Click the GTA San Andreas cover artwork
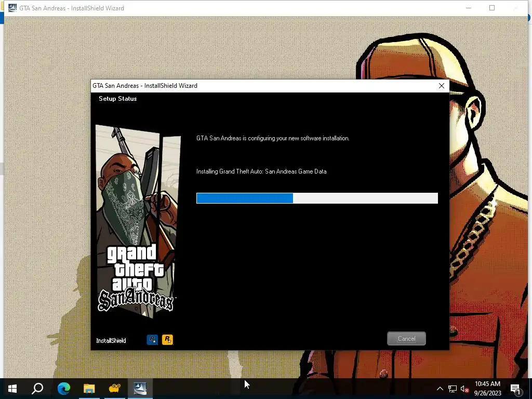532x399 pixels. (138, 221)
